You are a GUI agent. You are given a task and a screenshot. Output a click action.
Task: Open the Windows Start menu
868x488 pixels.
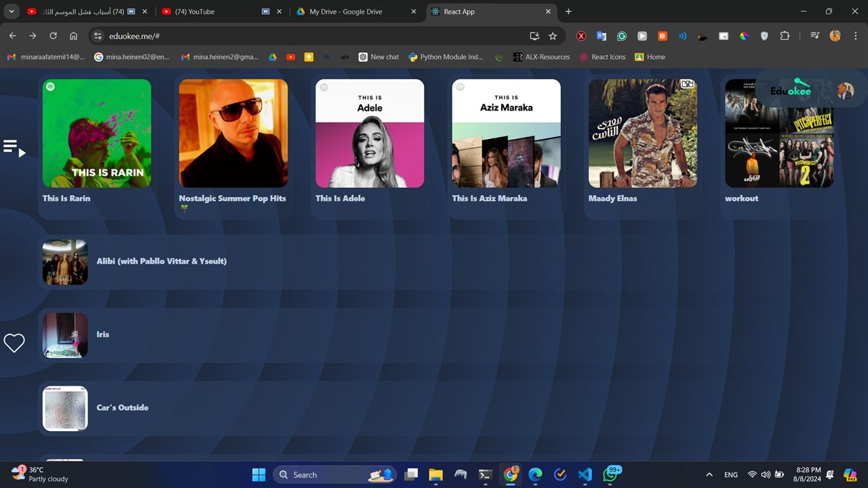259,474
